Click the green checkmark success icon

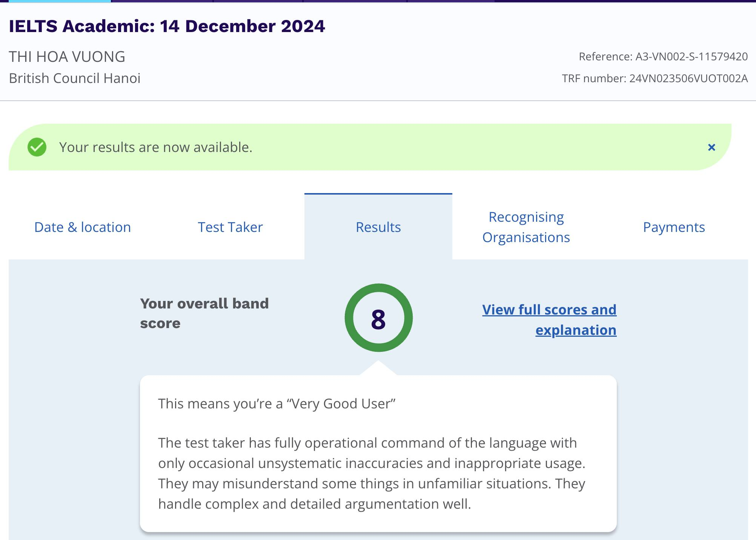(37, 147)
